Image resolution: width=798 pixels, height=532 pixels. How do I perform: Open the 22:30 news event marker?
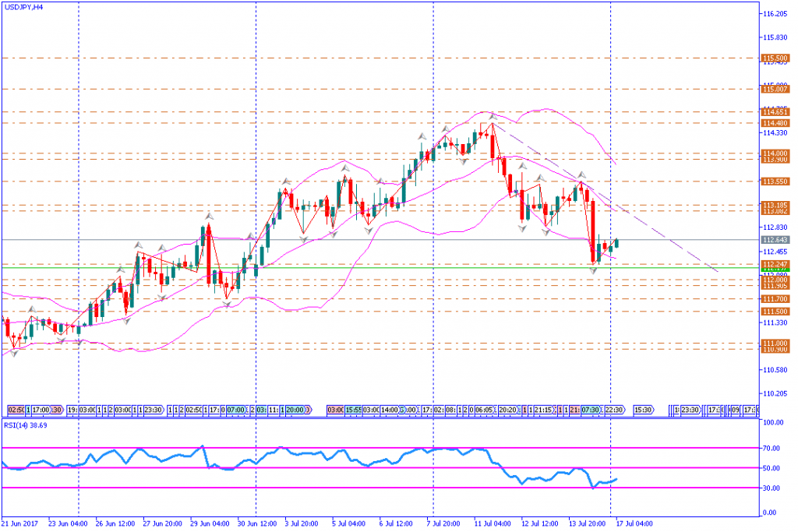[x=614, y=410]
